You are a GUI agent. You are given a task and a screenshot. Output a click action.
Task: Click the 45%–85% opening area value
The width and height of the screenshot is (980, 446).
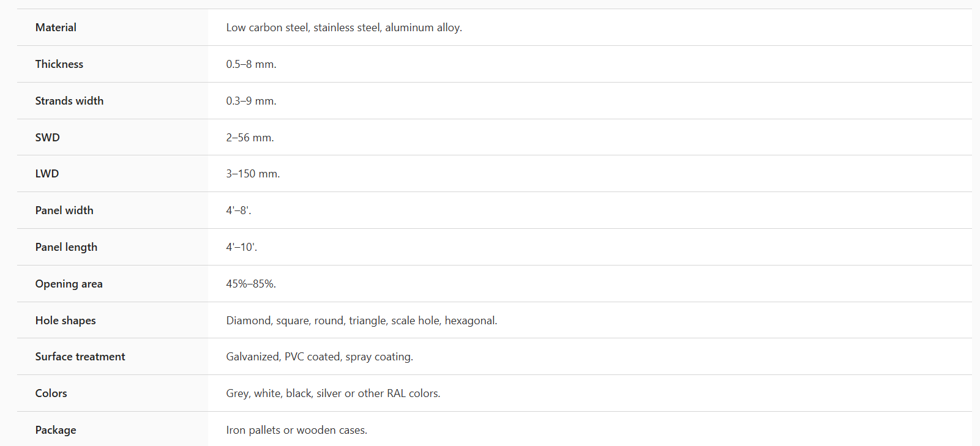[251, 284]
